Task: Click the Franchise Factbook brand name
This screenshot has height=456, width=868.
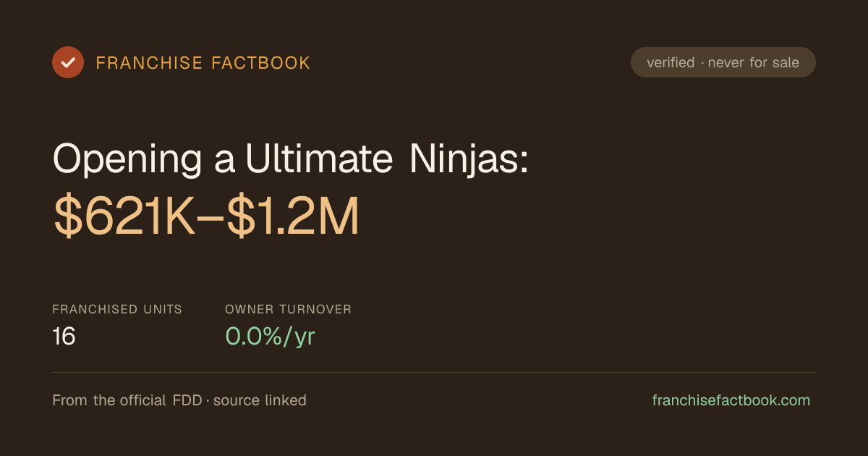Action: point(203,63)
